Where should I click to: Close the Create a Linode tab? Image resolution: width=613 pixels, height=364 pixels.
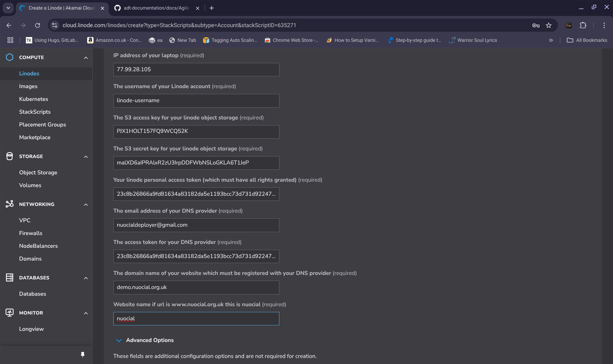pyautogui.click(x=102, y=8)
